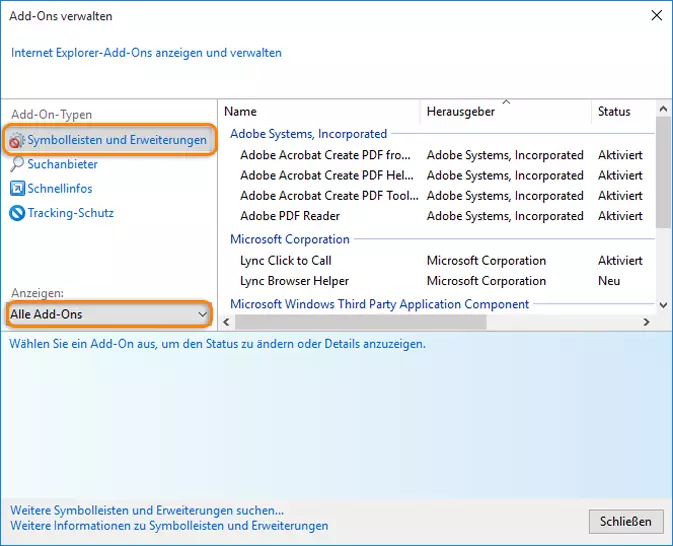Viewport: 673px width, 546px height.
Task: Select the Lync Browser Helper add-on
Action: click(295, 281)
